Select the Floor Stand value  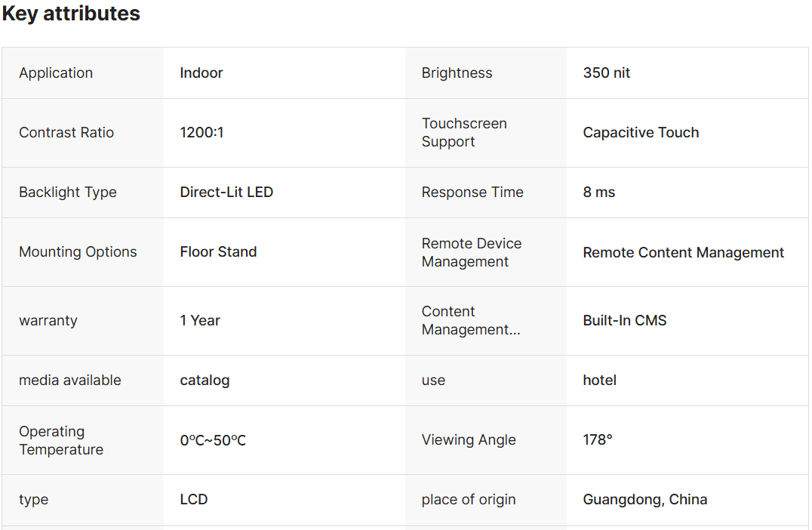(218, 252)
